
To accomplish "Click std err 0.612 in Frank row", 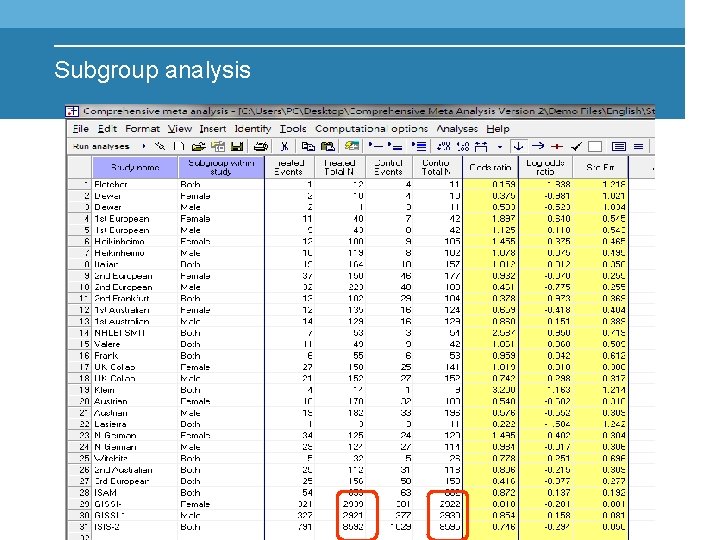I will (x=600, y=355).
